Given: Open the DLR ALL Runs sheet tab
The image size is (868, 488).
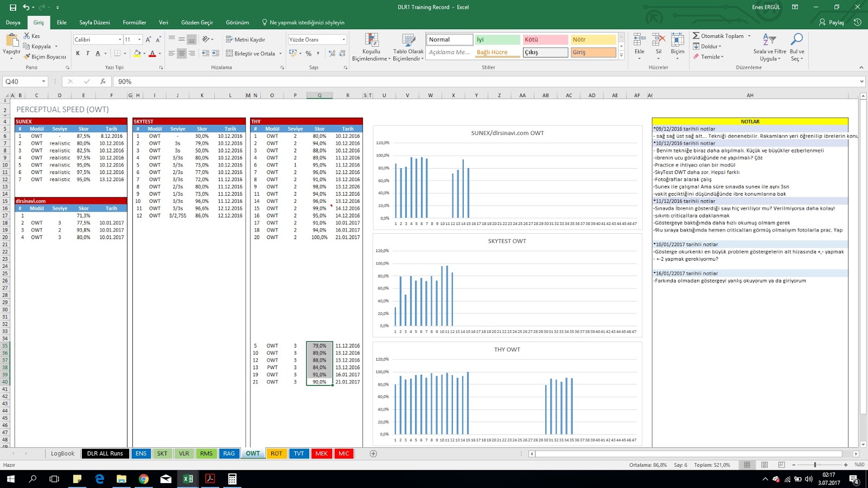Looking at the screenshot, I should coord(105,453).
